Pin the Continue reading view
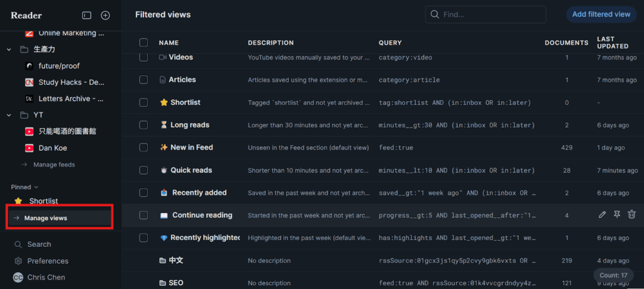 (x=617, y=215)
